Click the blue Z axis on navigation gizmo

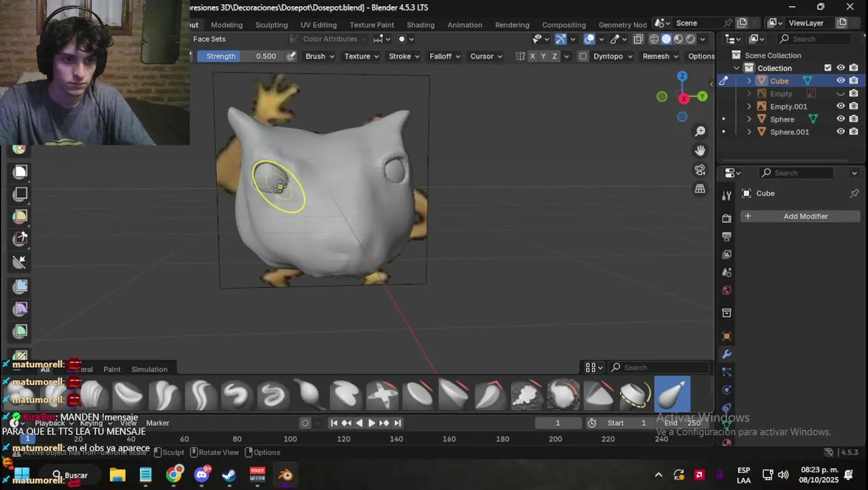tap(682, 76)
